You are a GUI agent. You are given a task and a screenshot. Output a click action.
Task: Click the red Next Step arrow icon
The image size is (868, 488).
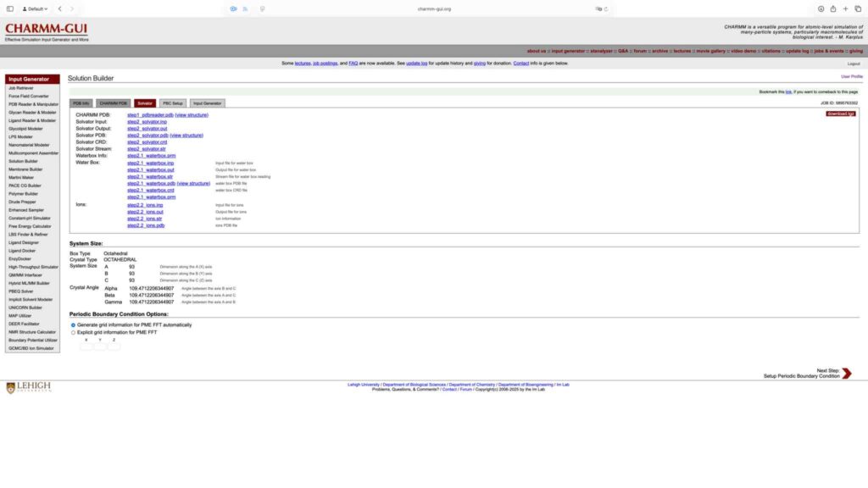pos(846,373)
